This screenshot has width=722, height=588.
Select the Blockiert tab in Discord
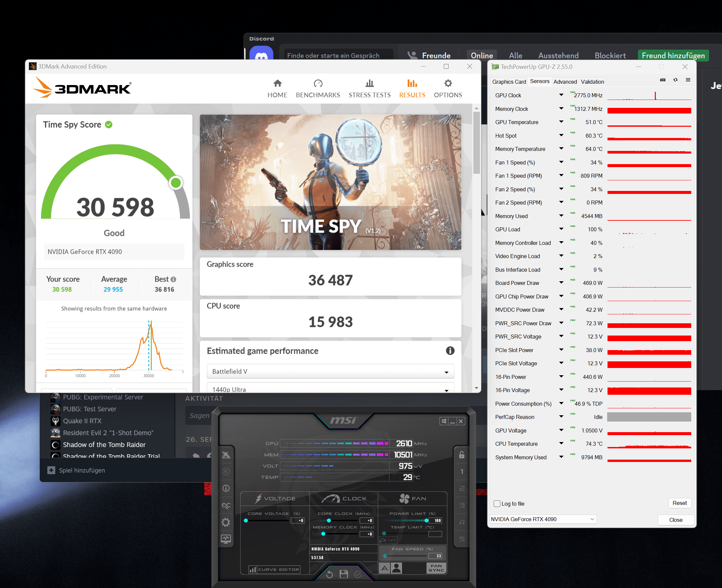(610, 55)
